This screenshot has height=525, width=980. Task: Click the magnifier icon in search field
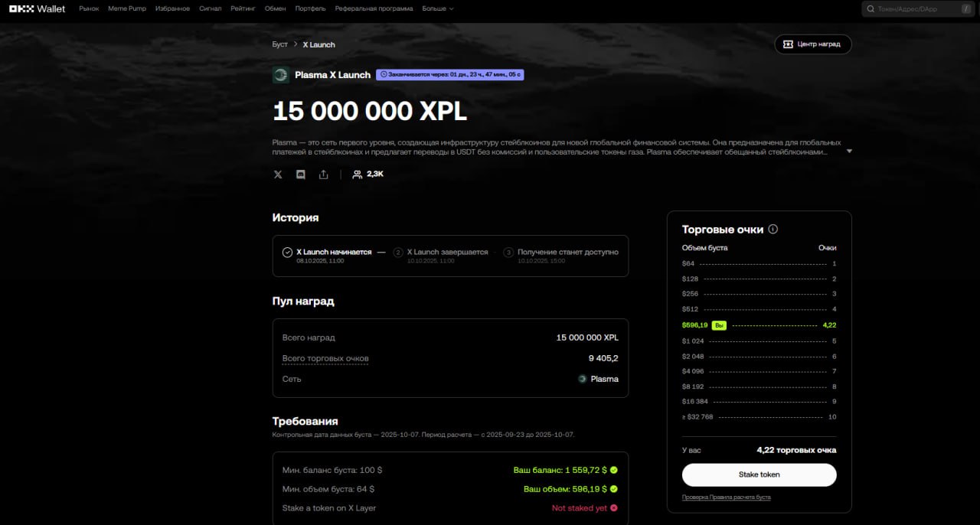(x=871, y=9)
